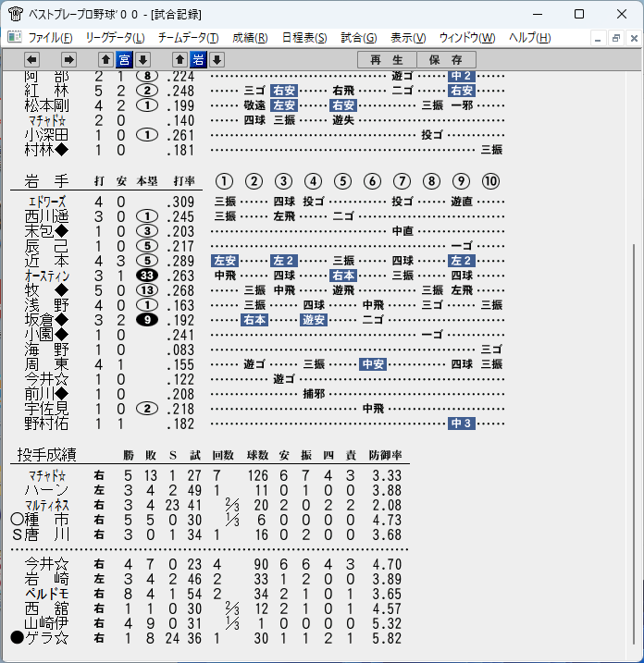Go back with the left arrow toolbar button
Image resolution: width=644 pixels, height=663 pixels.
[x=31, y=59]
